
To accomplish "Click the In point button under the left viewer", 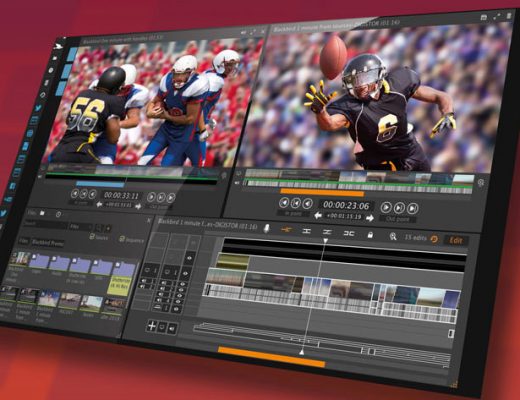I will click(81, 202).
